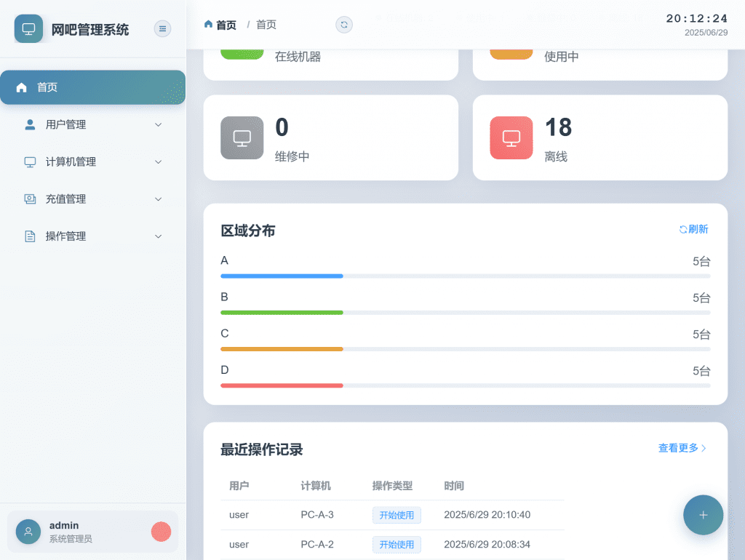Image resolution: width=745 pixels, height=560 pixels.
Task: Click the 用户管理 person icon
Action: [30, 125]
